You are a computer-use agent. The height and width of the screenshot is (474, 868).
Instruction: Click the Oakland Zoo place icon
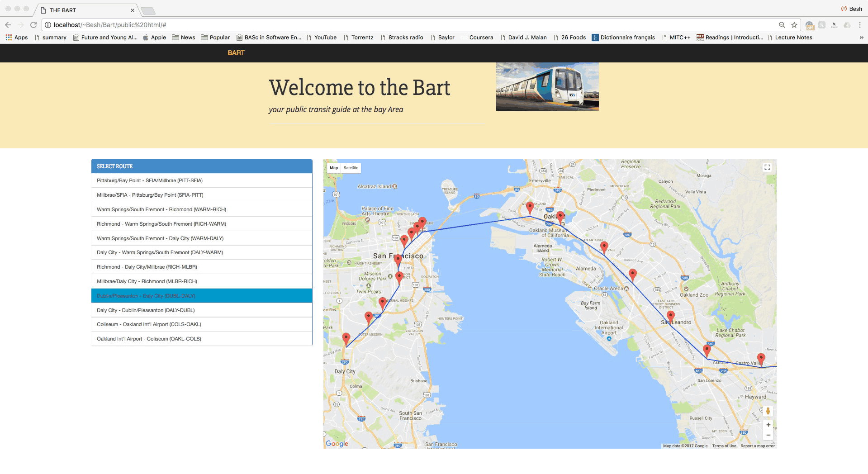click(686, 289)
